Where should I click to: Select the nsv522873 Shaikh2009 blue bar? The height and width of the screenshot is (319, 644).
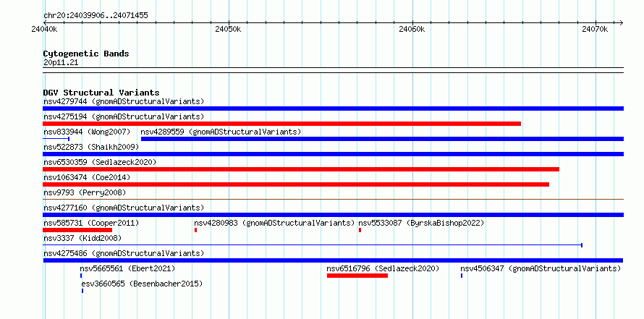333,154
